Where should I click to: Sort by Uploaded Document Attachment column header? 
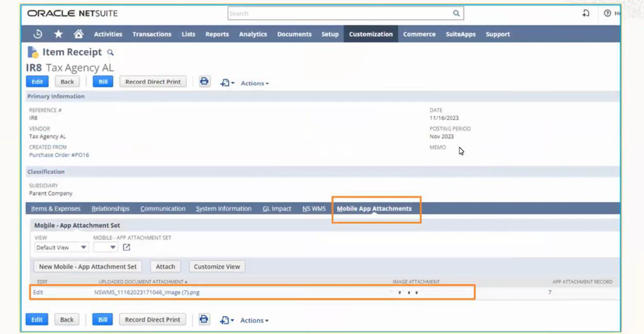coord(143,282)
